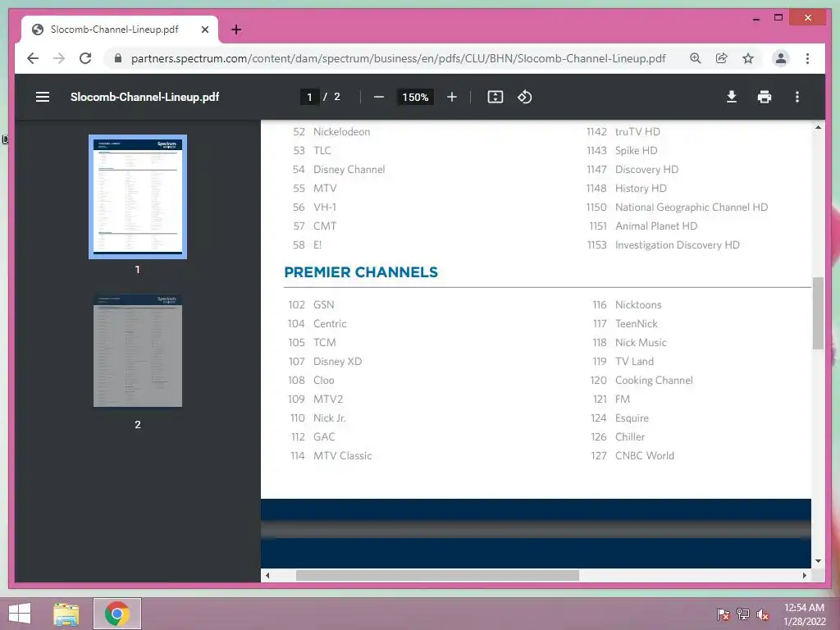Image resolution: width=840 pixels, height=630 pixels.
Task: Click the History HD entry
Action: coord(641,189)
